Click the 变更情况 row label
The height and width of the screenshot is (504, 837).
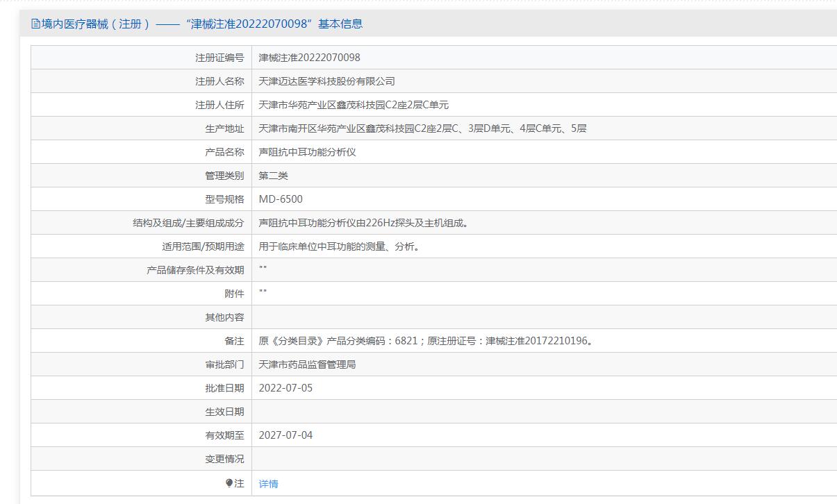tap(224, 459)
